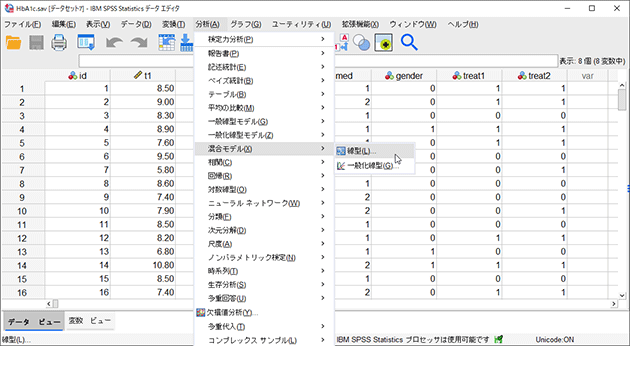Expand the 相関(C) submenu
The image size is (630, 380).
pyautogui.click(x=264, y=162)
